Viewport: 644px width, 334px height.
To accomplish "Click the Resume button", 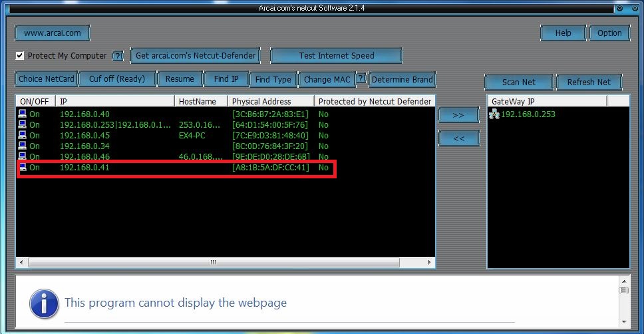I will pos(180,79).
